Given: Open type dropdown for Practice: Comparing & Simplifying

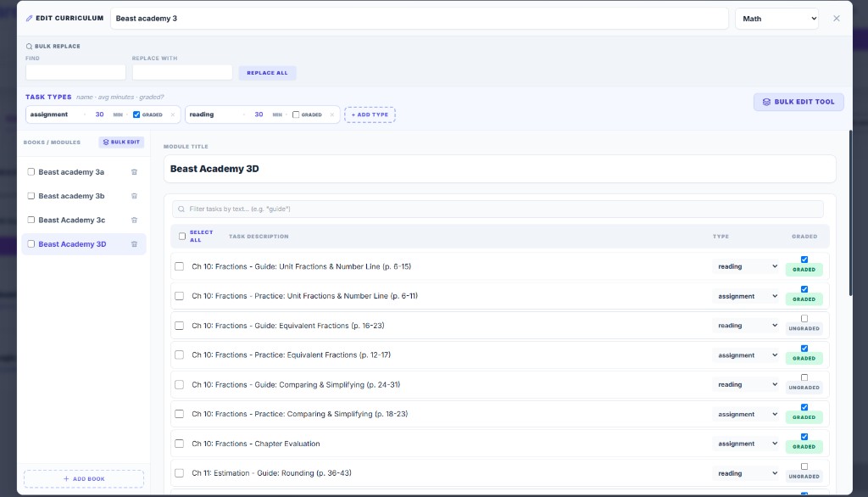Looking at the screenshot, I should coord(747,415).
